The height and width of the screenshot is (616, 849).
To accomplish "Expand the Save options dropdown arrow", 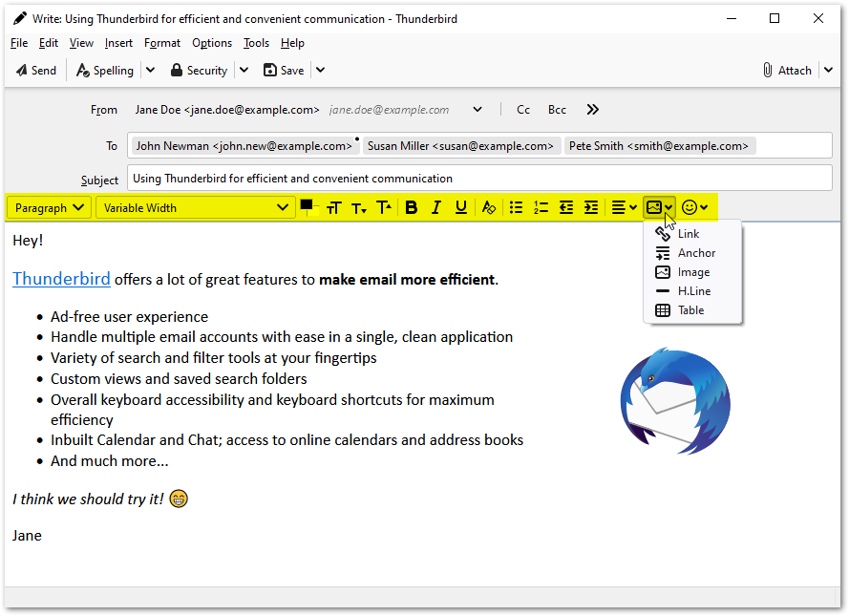I will click(x=321, y=71).
